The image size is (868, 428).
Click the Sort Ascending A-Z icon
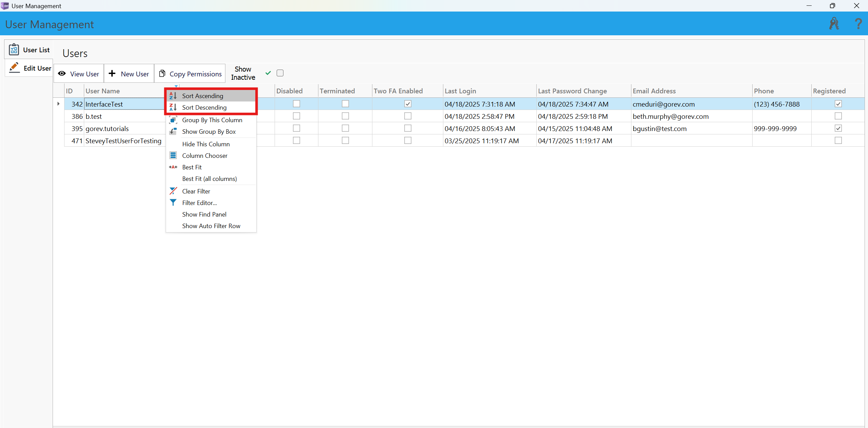pyautogui.click(x=173, y=96)
